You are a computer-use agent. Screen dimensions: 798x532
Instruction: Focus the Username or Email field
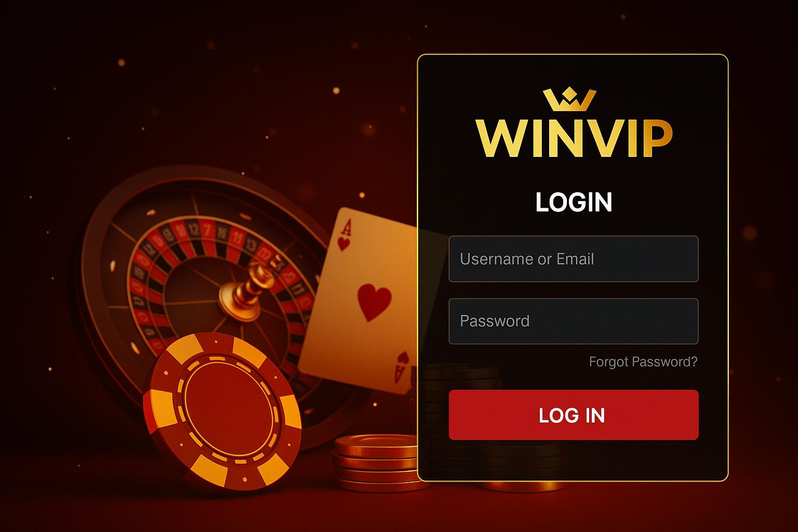(573, 259)
